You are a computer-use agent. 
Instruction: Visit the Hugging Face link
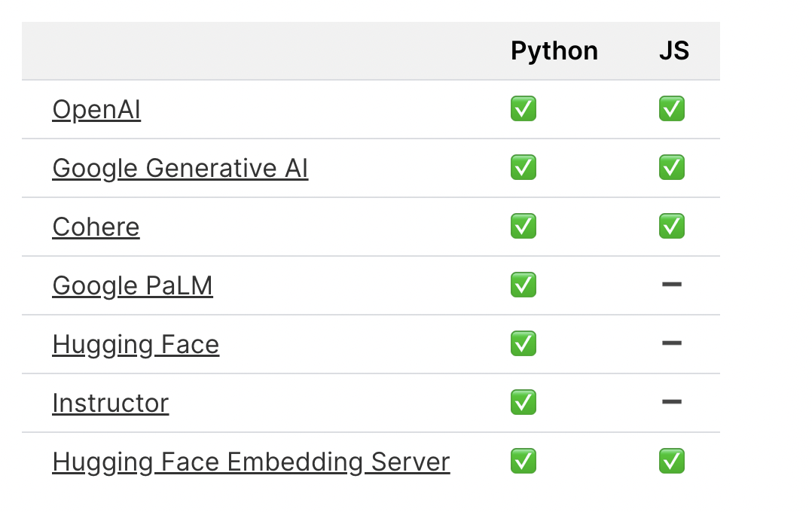(x=136, y=345)
